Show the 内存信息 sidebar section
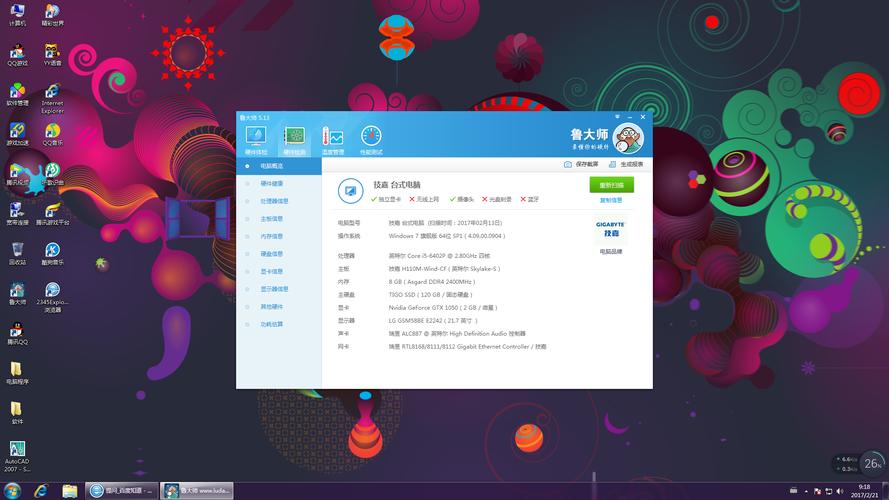The image size is (889, 500). (271, 236)
